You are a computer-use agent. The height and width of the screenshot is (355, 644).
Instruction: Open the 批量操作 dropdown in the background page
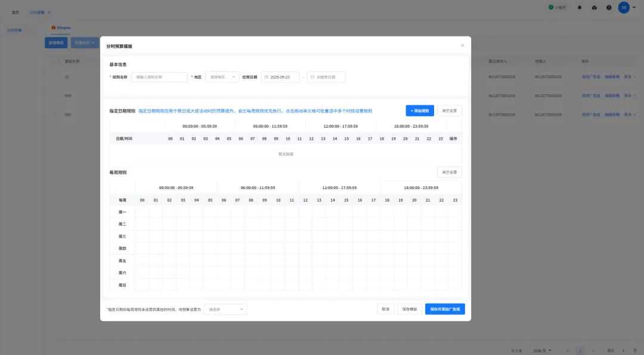click(85, 43)
